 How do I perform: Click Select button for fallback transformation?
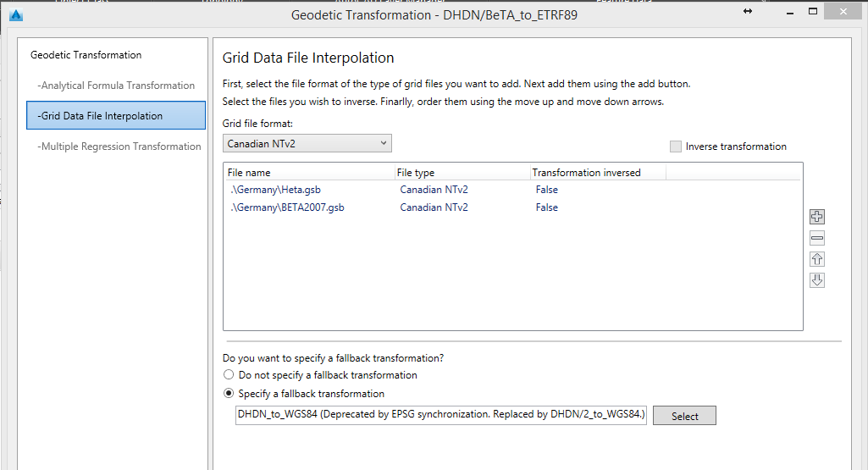684,416
